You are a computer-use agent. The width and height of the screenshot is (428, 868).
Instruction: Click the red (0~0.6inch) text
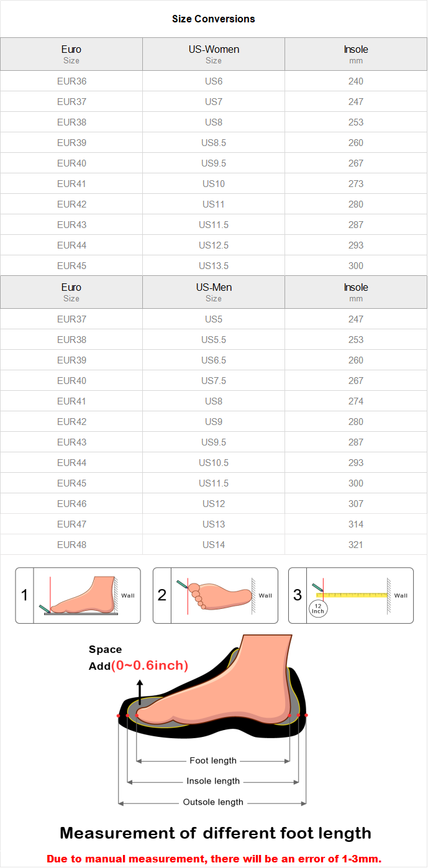pos(150,665)
